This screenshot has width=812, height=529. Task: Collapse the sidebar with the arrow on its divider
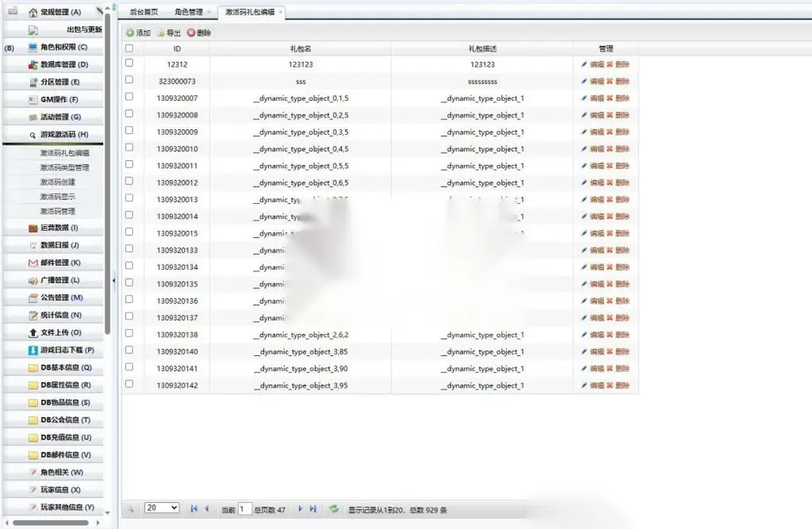point(114,280)
